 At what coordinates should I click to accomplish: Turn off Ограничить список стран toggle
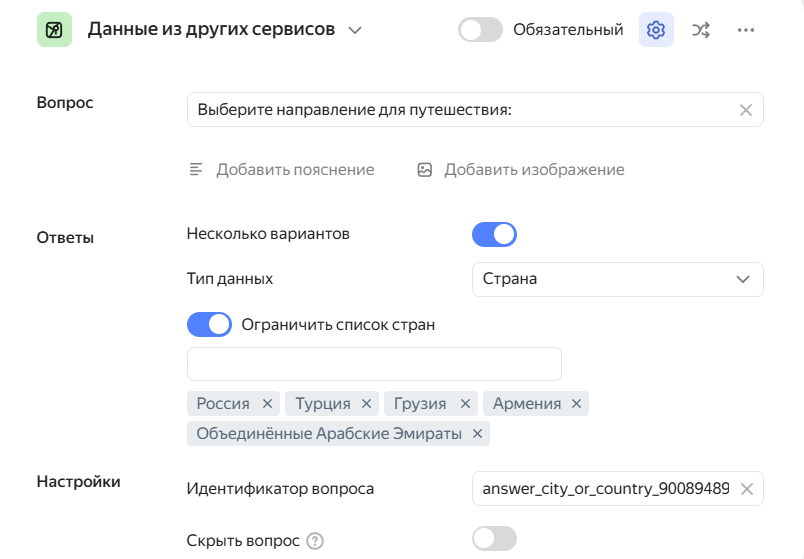[x=209, y=325]
